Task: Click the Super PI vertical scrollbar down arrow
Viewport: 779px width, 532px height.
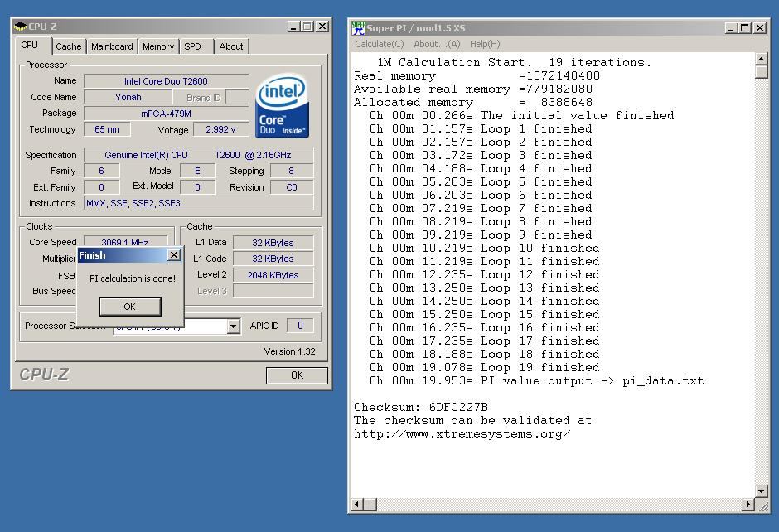Action: point(761,491)
